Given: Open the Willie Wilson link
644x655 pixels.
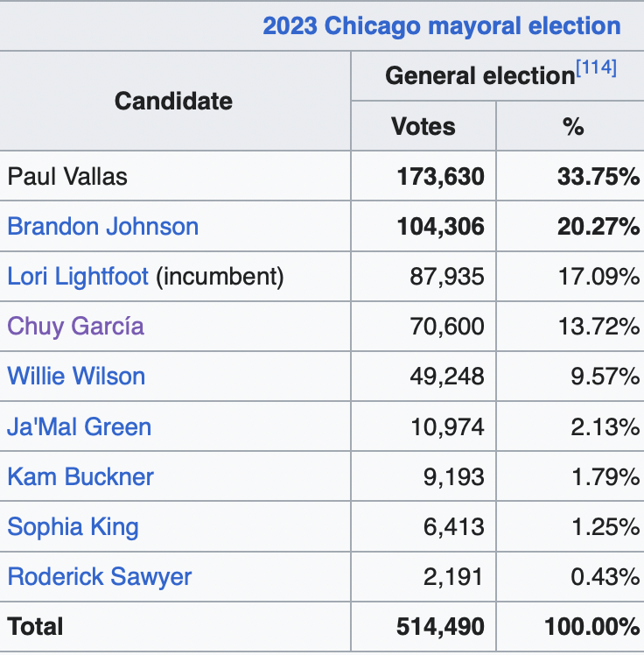Looking at the screenshot, I should 76,377.
